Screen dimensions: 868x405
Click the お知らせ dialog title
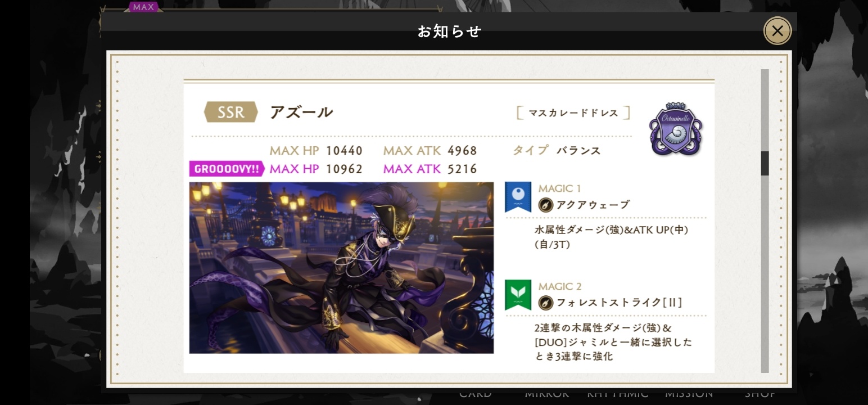click(449, 31)
